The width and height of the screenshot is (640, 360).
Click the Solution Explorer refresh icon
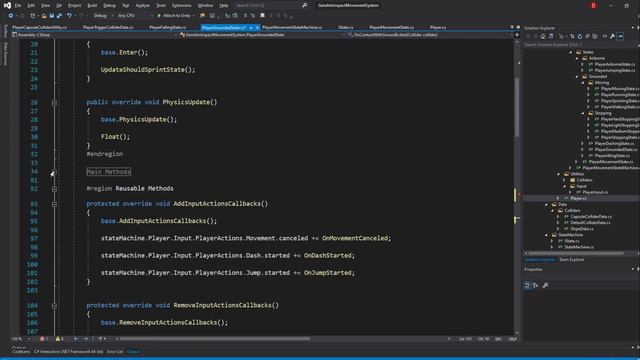point(580,36)
